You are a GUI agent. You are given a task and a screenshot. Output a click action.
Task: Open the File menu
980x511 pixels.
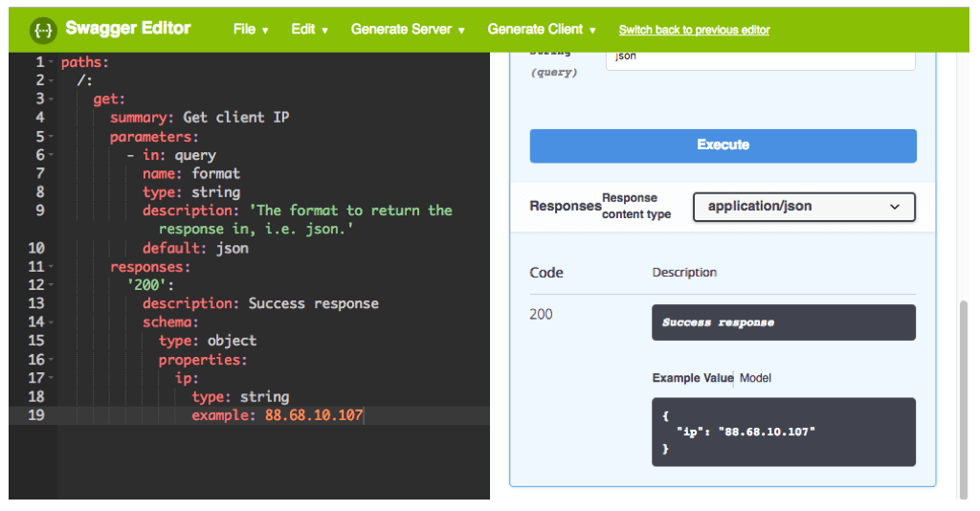[x=251, y=30]
